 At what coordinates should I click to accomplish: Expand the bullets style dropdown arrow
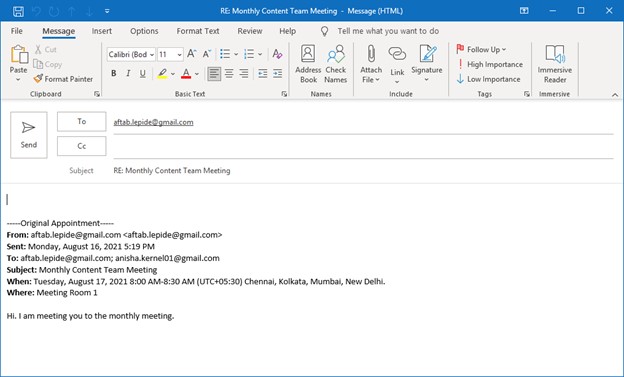236,54
